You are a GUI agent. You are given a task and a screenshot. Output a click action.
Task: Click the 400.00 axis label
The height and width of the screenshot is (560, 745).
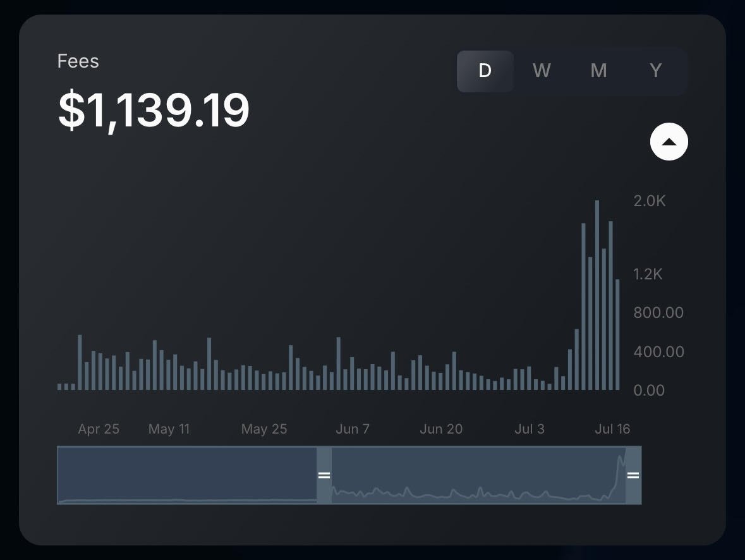click(x=658, y=352)
